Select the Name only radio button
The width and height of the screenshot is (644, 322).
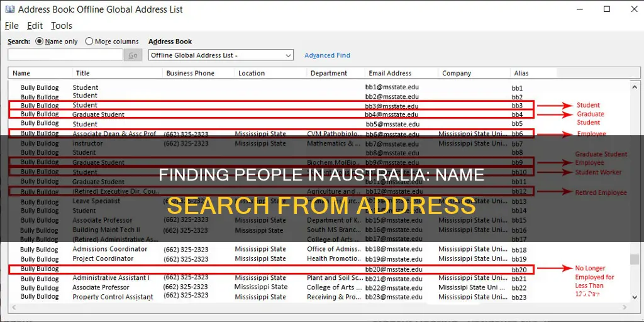[40, 41]
